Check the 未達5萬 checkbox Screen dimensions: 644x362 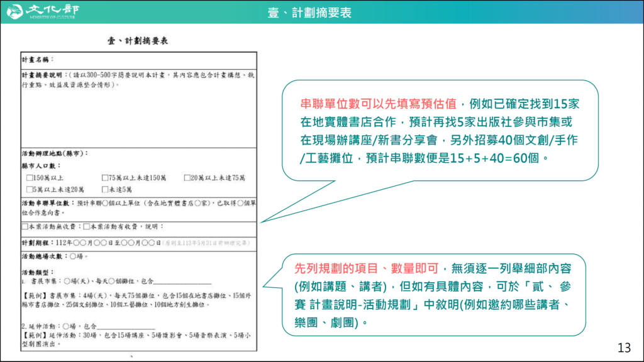105,189
